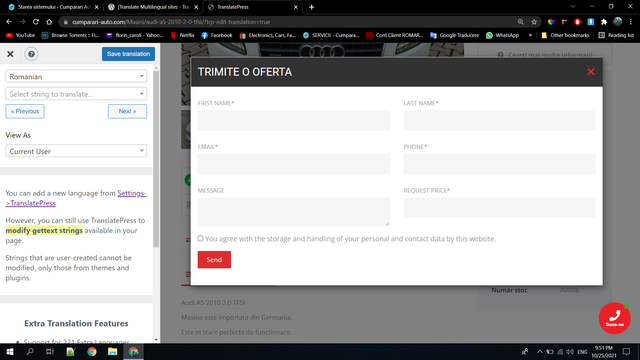Check the personal data storage agreement checkbox
Viewport: 640px width, 360px height.
(x=200, y=238)
